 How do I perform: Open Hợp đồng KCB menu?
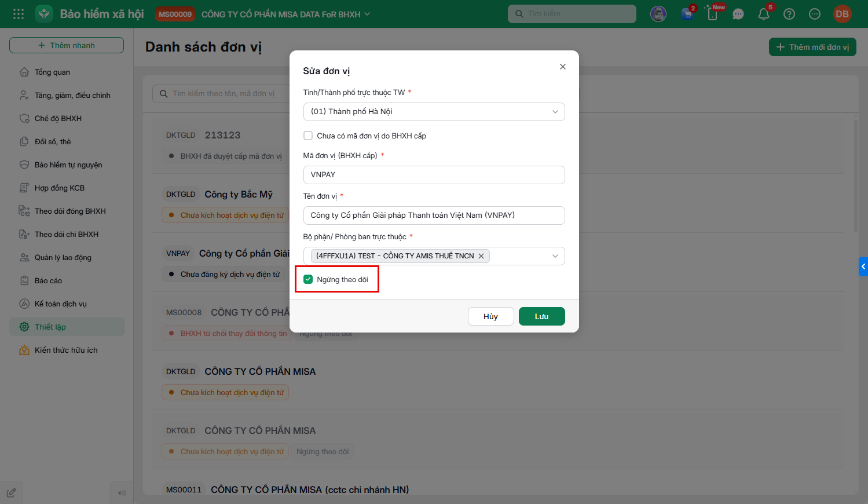click(67, 188)
